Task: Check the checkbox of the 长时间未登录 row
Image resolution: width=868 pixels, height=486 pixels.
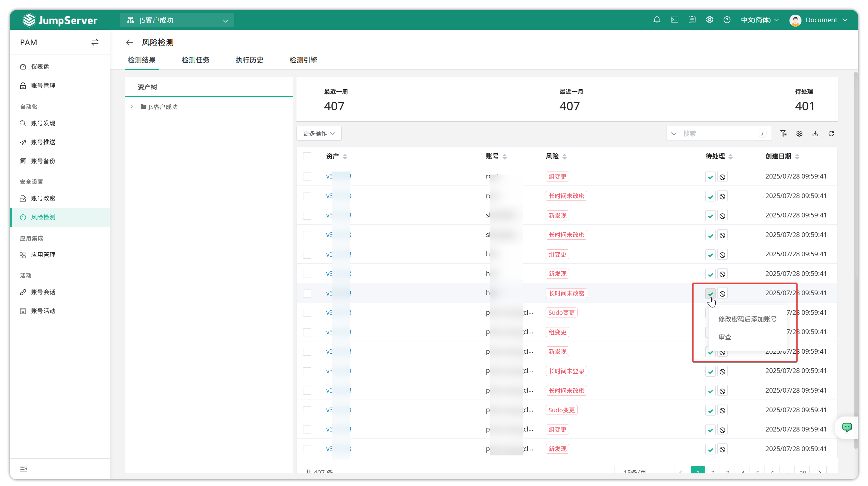Action: (307, 371)
